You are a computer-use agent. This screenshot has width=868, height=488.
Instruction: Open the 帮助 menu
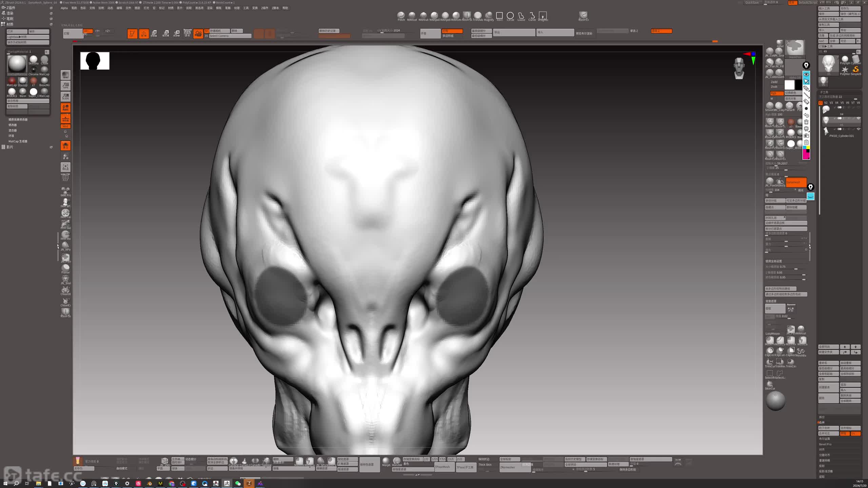[x=285, y=8]
